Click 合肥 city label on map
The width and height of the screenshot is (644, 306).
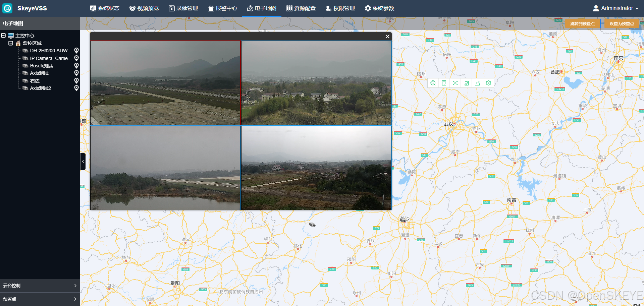(x=555, y=72)
